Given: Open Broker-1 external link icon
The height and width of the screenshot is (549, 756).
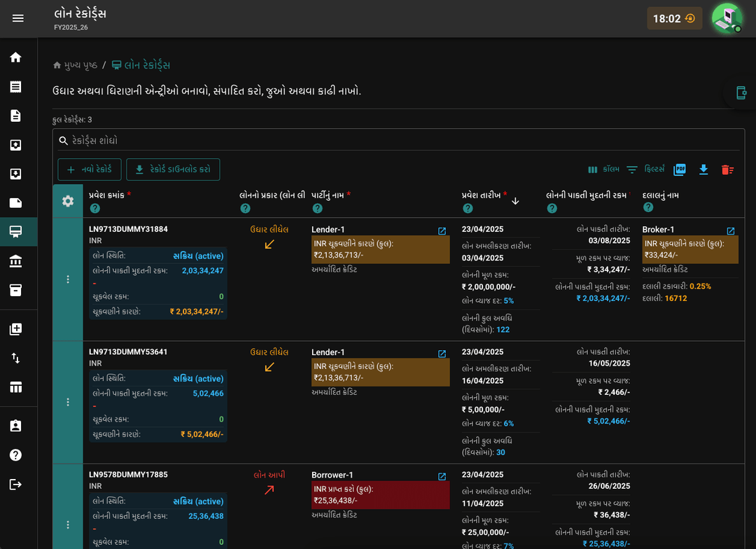Looking at the screenshot, I should click(731, 231).
